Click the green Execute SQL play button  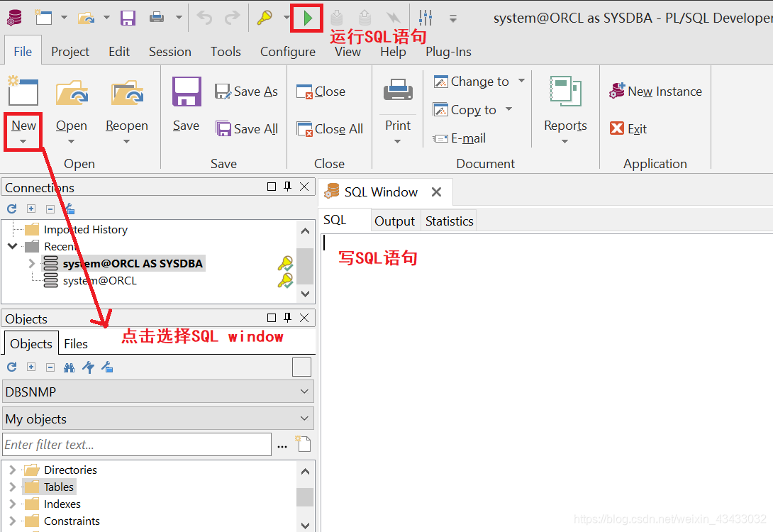[x=308, y=18]
